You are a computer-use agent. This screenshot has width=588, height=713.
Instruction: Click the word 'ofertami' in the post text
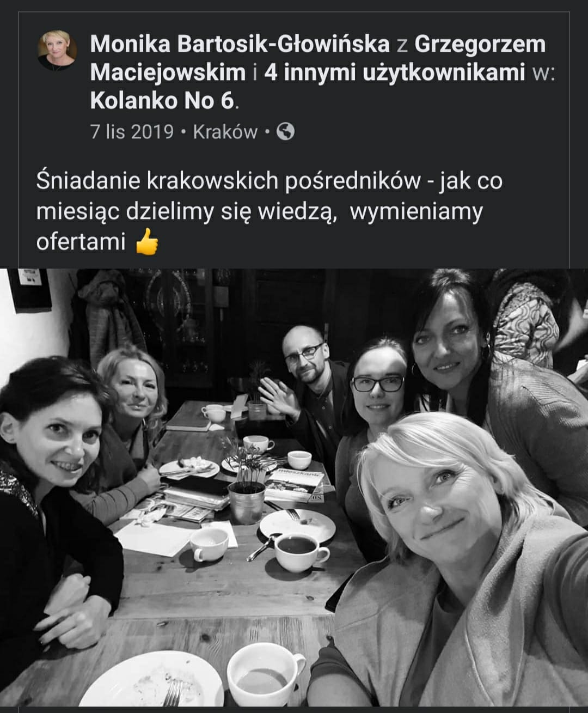coord(81,241)
